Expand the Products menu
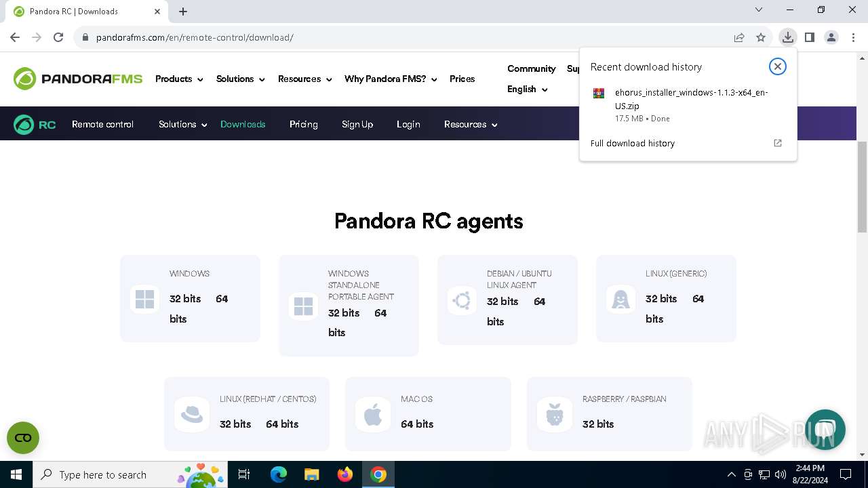 click(179, 79)
